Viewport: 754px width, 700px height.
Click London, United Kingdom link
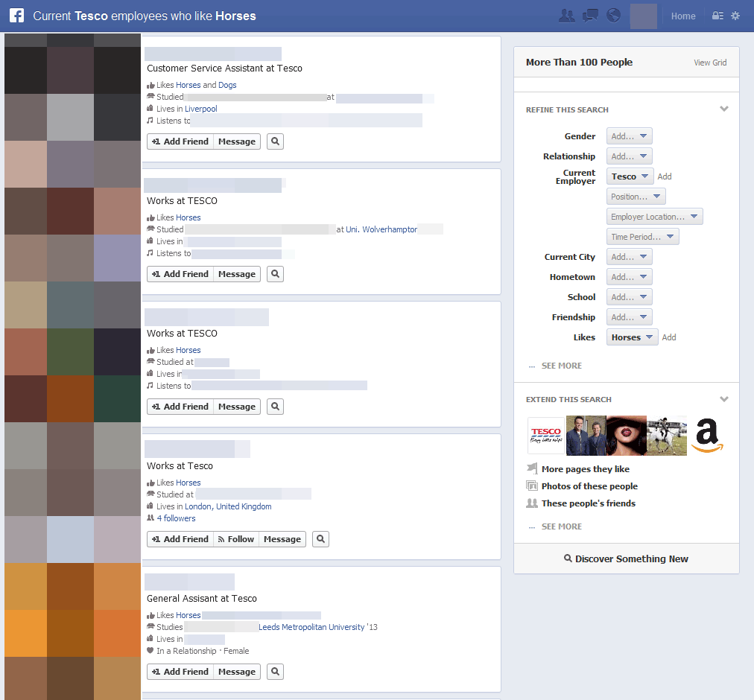pyautogui.click(x=228, y=506)
